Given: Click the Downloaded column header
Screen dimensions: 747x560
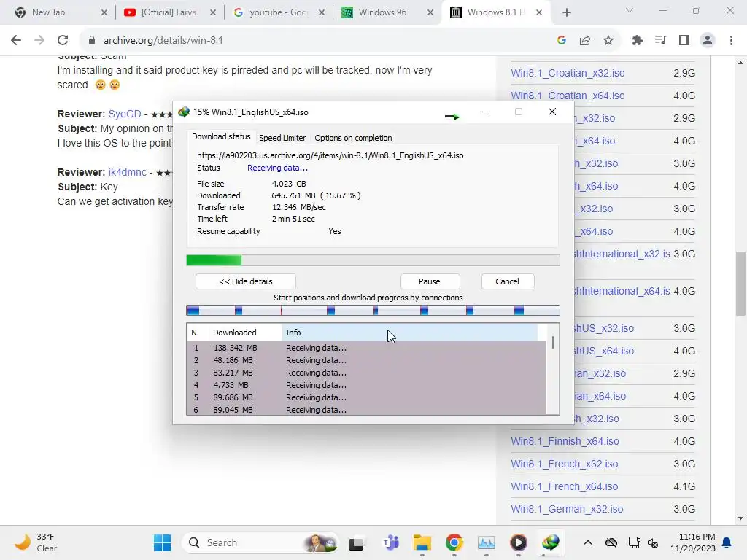Looking at the screenshot, I should 245,332.
